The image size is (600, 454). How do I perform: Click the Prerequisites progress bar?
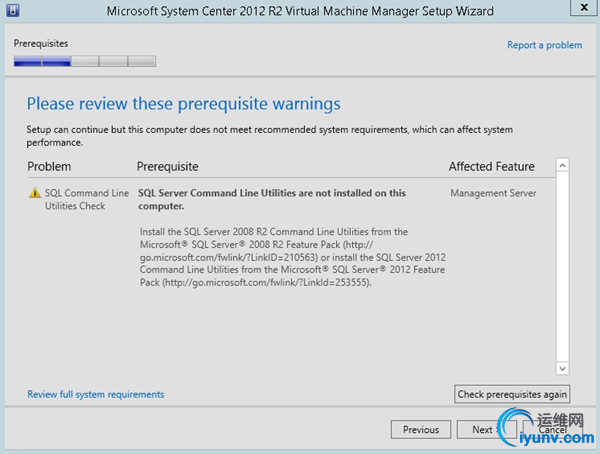coord(85,61)
